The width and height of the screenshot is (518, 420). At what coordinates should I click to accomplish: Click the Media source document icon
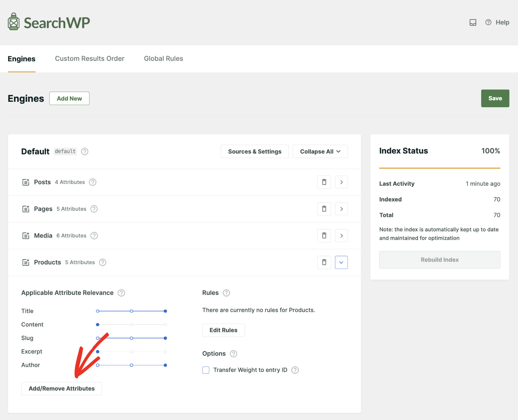26,235
